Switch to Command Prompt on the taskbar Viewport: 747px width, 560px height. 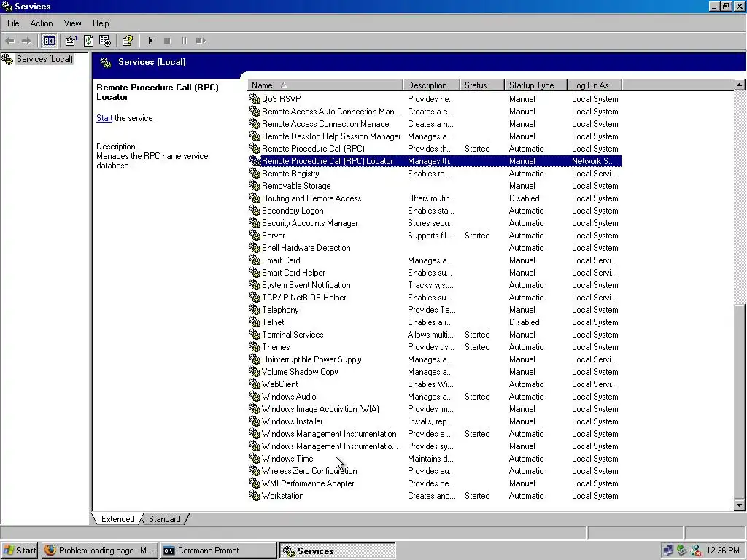tap(218, 551)
